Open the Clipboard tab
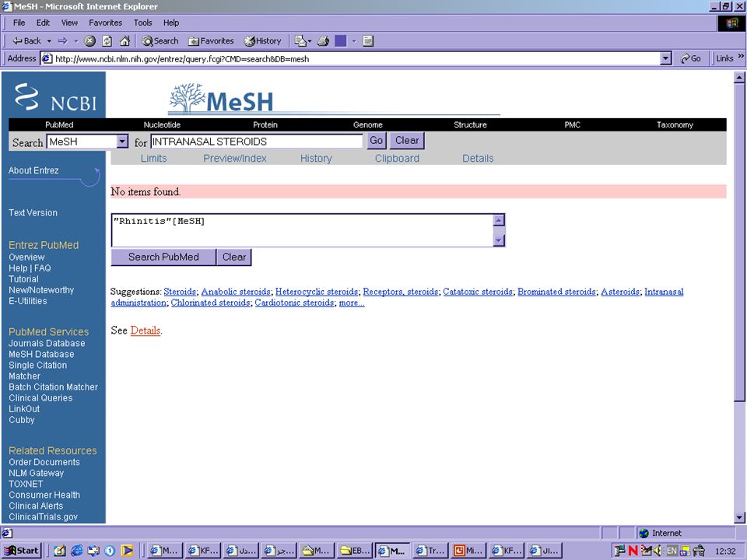747x560 pixels. point(397,158)
